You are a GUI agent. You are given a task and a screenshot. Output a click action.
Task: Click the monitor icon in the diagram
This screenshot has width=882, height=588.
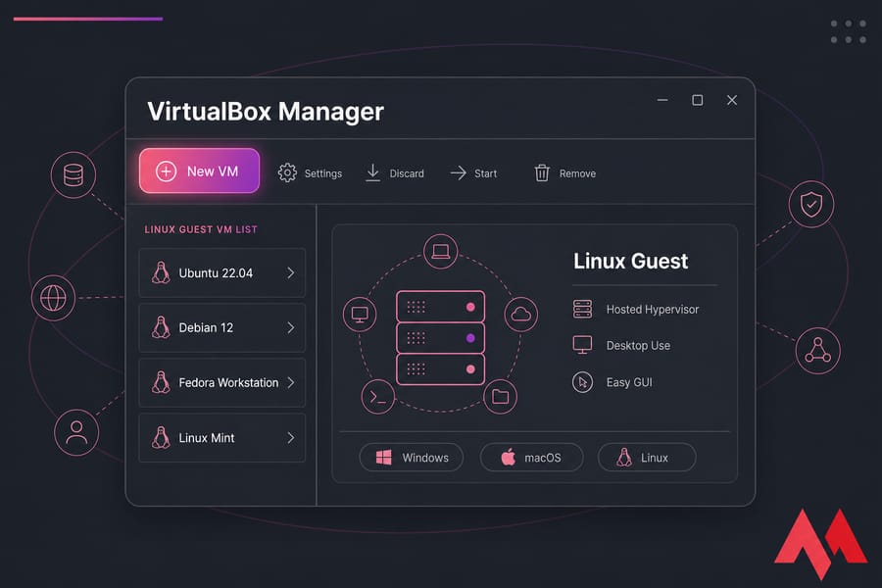click(360, 314)
